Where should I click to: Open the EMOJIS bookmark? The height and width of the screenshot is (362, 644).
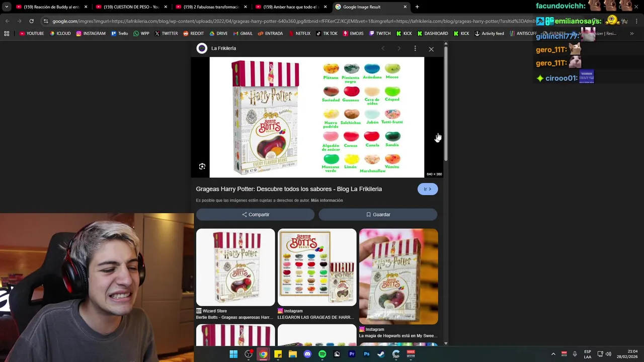(353, 33)
